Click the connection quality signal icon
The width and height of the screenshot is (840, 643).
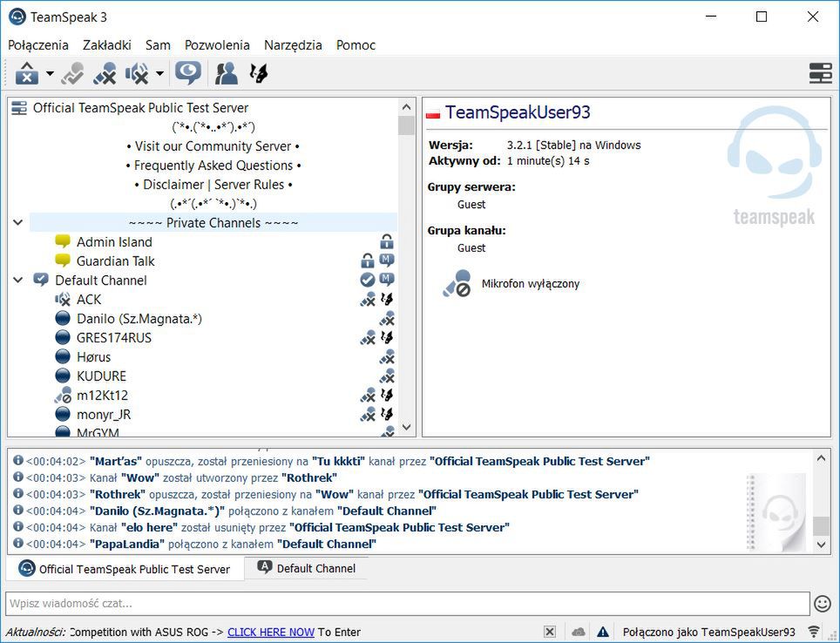coord(814,632)
